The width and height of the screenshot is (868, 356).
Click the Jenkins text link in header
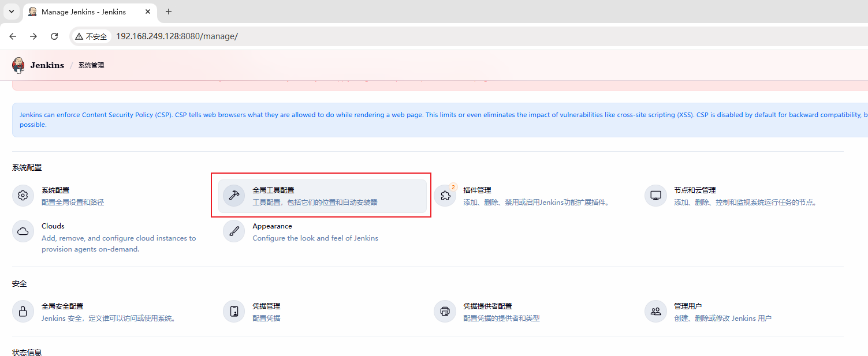47,65
